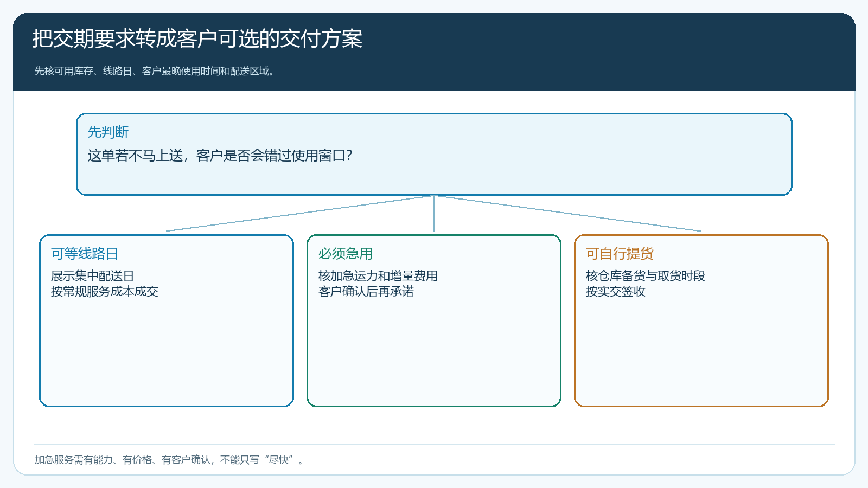
Task: Click the 先判断 heading label
Action: (108, 132)
